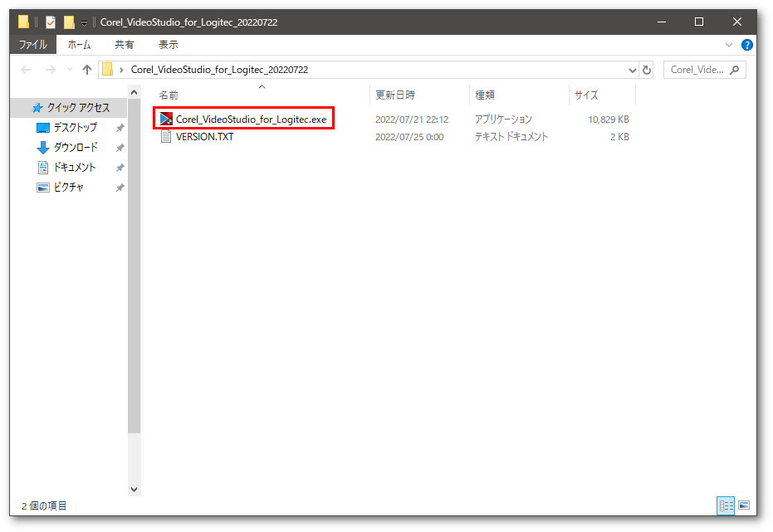Select file name Corel_VideoStudio_for_Logitec.exe
773x532 pixels.
[251, 120]
